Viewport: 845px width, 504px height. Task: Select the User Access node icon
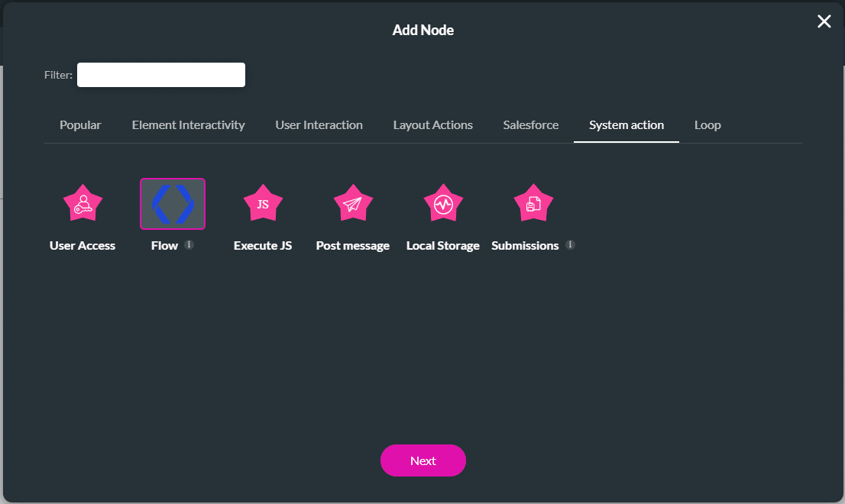point(83,203)
